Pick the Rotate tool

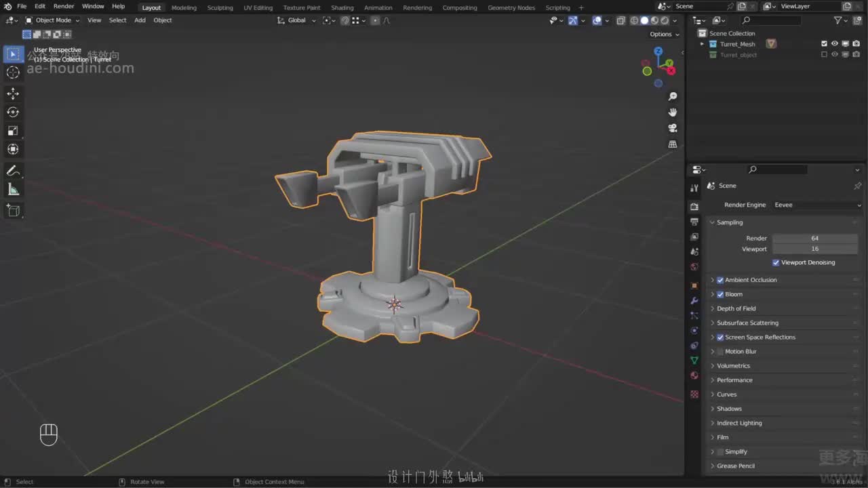pos(13,112)
